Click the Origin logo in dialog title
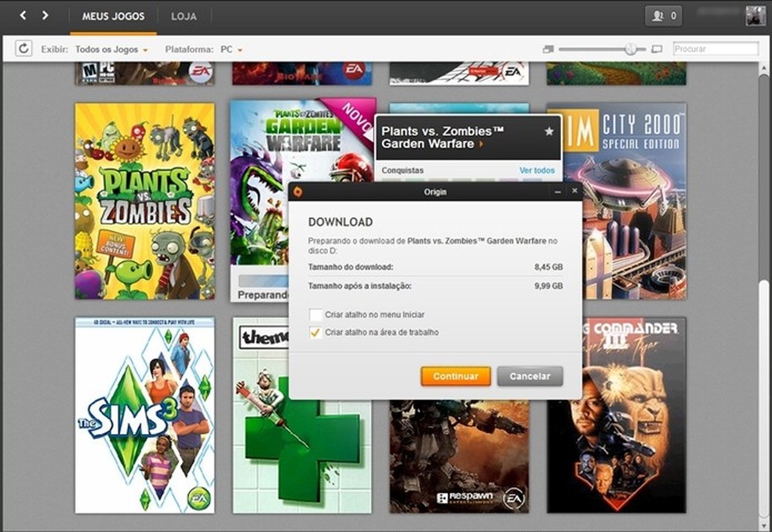Viewport: 772px width, 532px height. (x=298, y=191)
